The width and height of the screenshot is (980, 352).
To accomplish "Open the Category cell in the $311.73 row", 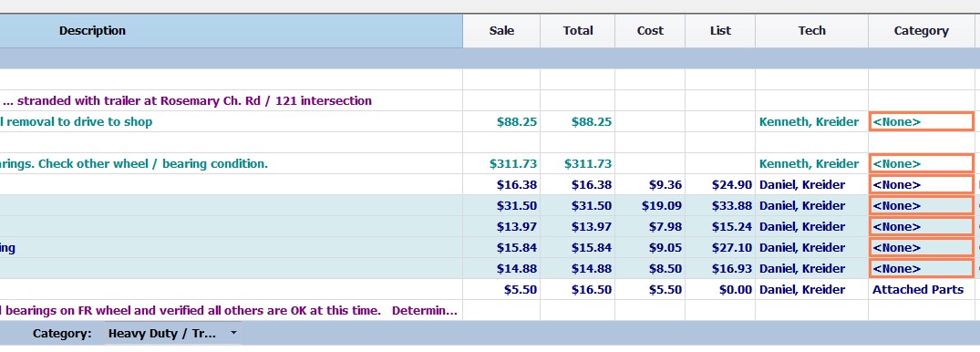I will (x=922, y=164).
